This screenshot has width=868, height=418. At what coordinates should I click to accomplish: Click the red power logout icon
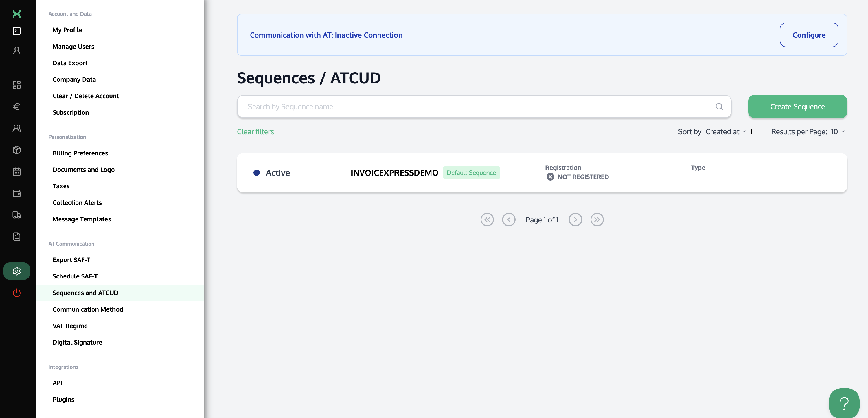[x=16, y=293]
